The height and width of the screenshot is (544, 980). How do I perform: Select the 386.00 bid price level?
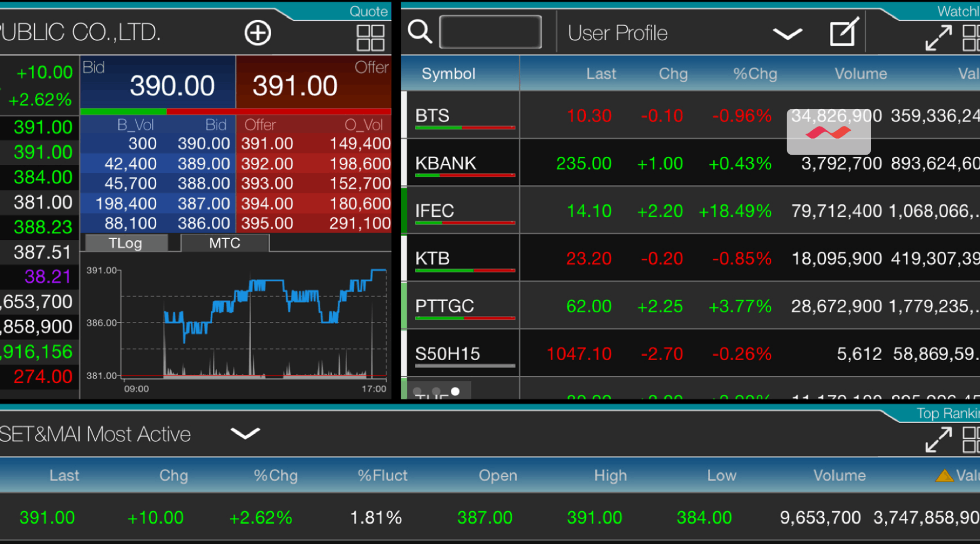204,223
